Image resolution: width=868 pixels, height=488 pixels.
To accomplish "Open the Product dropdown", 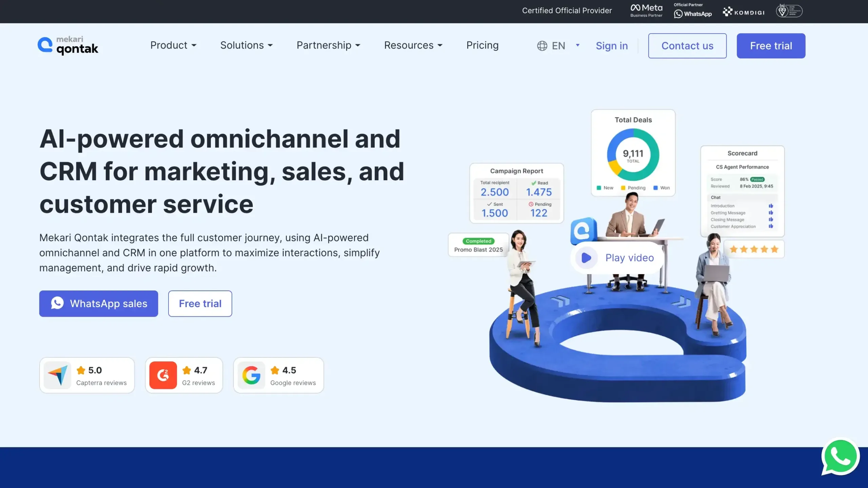I will click(x=173, y=45).
